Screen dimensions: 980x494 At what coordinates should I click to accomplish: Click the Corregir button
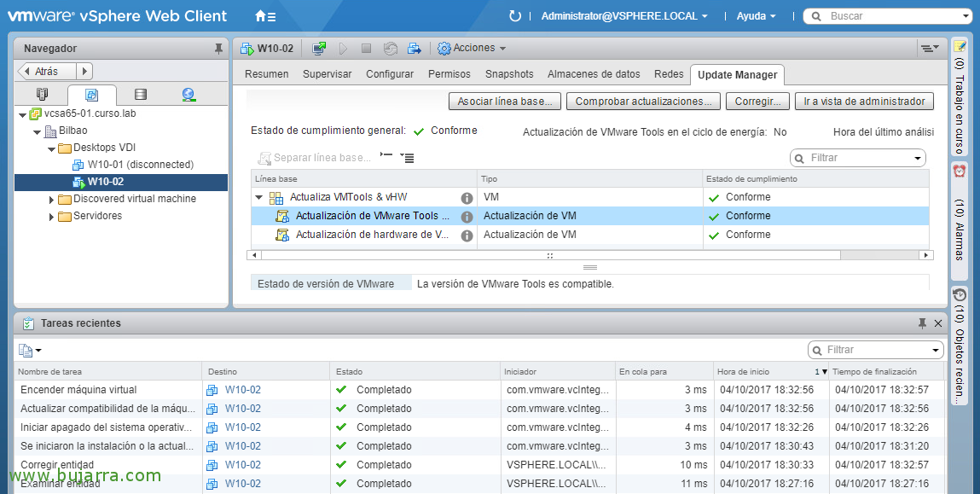click(757, 102)
